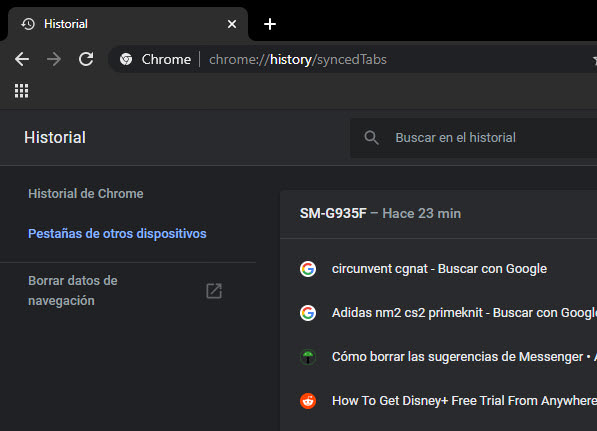Open Borrar datos de navegación
The width and height of the screenshot is (597, 431).
tap(73, 291)
